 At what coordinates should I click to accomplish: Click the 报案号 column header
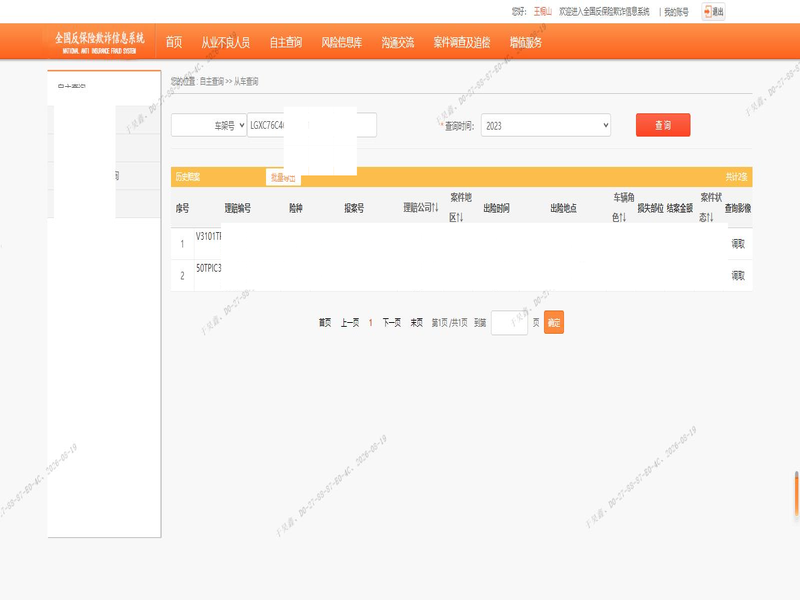pos(354,208)
